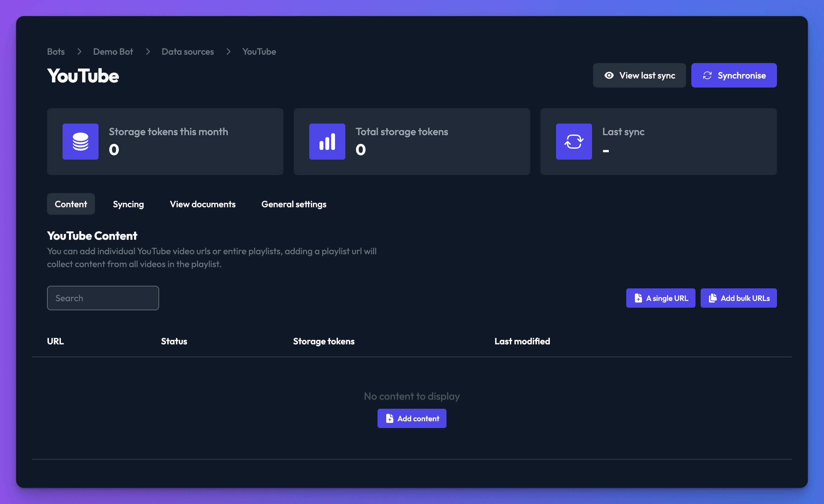Click the Add bulk URLs button
Image resolution: width=824 pixels, height=504 pixels.
click(x=738, y=298)
